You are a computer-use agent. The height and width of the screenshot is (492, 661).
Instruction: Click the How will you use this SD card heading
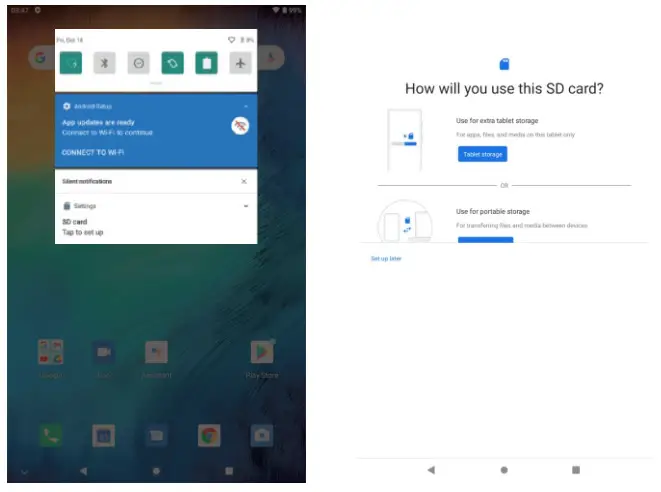click(x=504, y=89)
